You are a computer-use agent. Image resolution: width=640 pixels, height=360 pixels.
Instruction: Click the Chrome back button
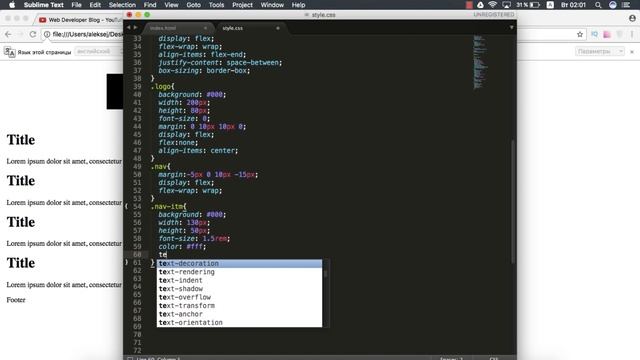tap(8, 34)
